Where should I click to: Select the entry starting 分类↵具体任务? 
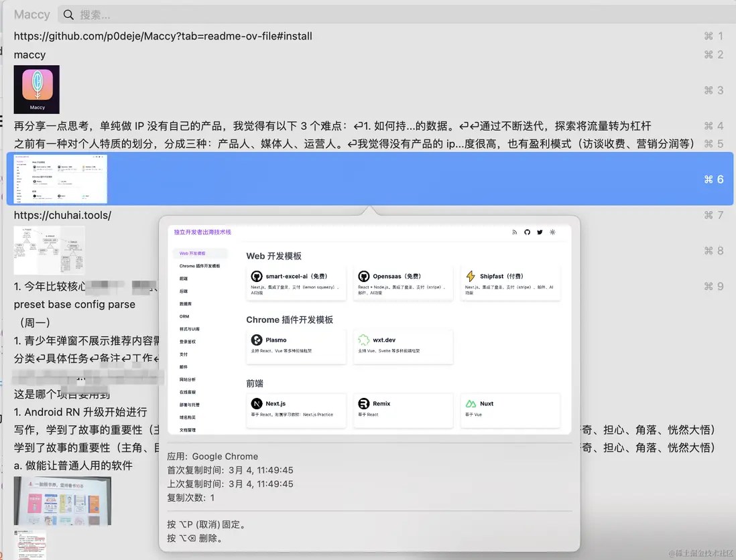86,358
